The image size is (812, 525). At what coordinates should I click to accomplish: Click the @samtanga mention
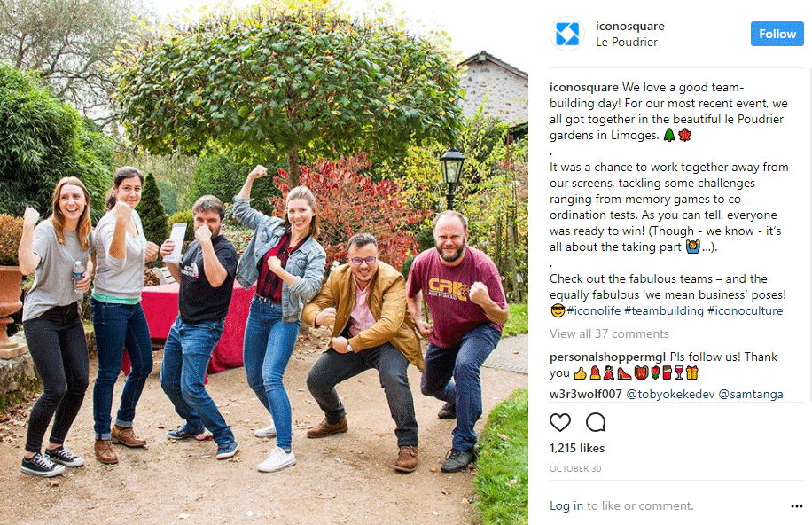[x=751, y=394]
